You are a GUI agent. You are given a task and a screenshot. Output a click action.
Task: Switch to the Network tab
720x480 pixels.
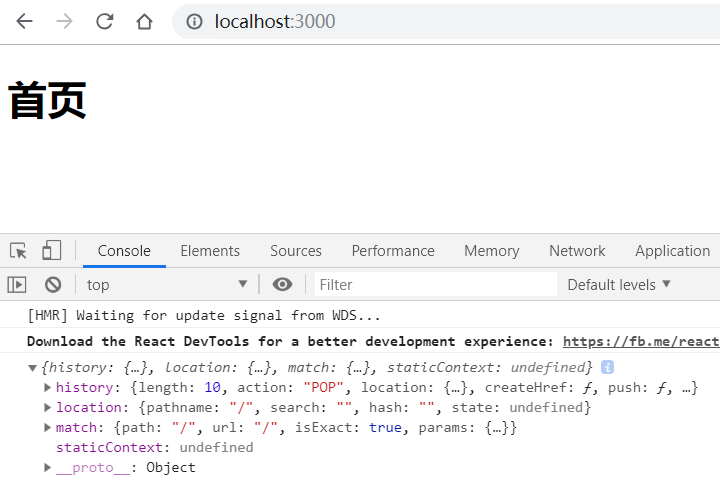577,251
